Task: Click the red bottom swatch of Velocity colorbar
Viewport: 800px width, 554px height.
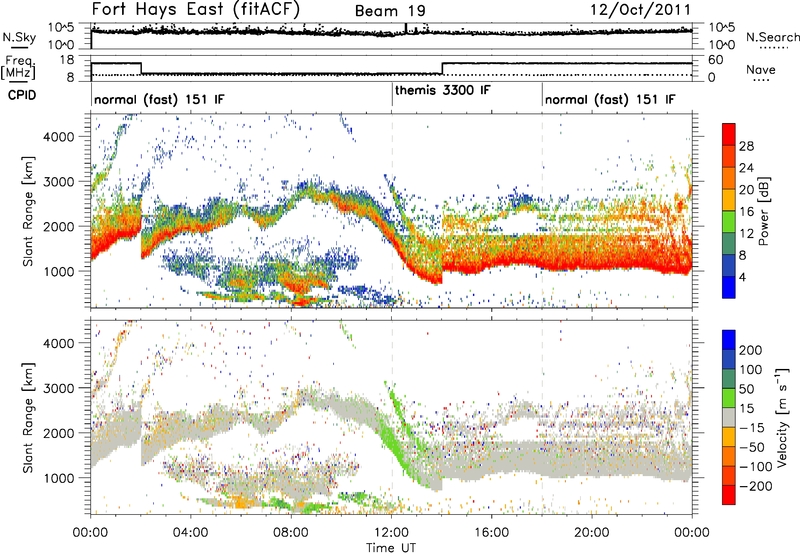Action: tap(729, 495)
